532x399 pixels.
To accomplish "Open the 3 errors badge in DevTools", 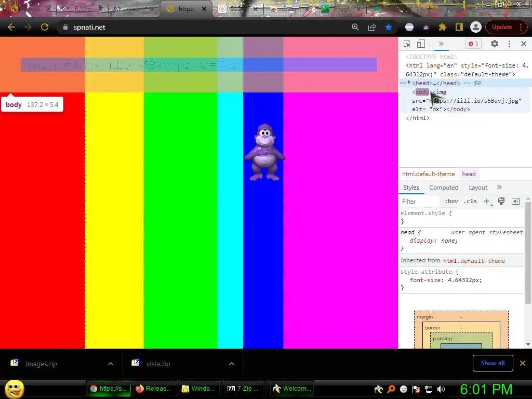I will click(473, 44).
